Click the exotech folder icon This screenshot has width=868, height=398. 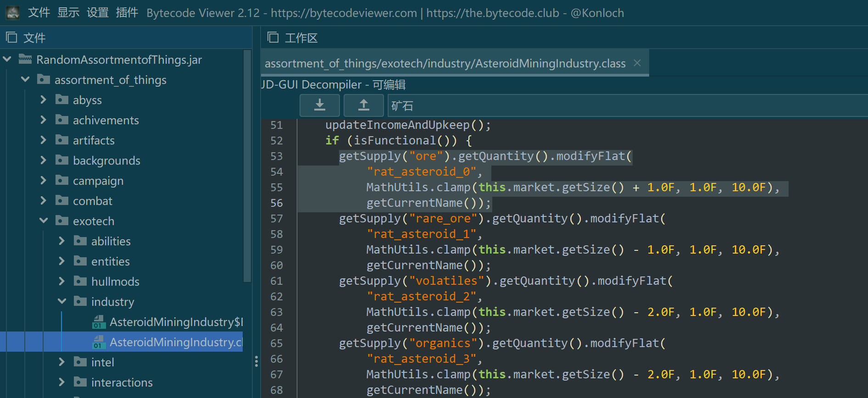point(62,221)
